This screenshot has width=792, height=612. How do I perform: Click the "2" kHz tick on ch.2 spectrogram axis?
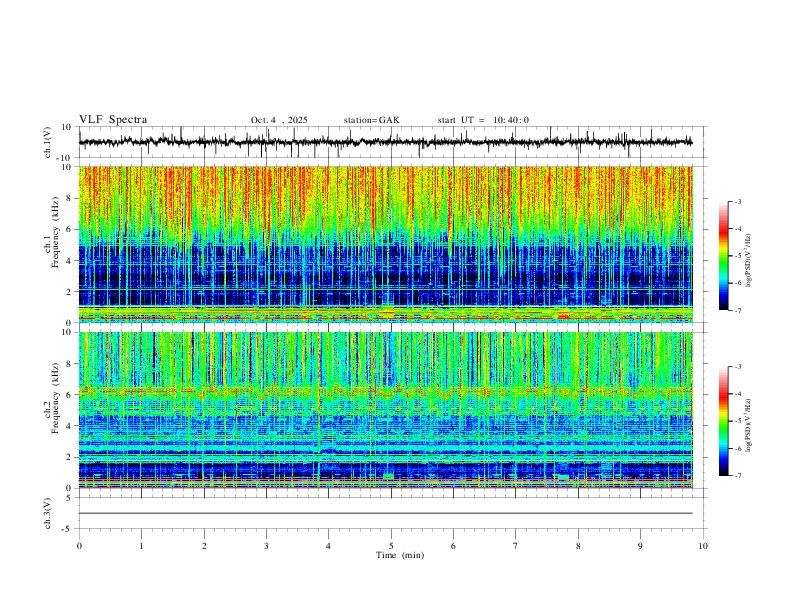tap(68, 457)
